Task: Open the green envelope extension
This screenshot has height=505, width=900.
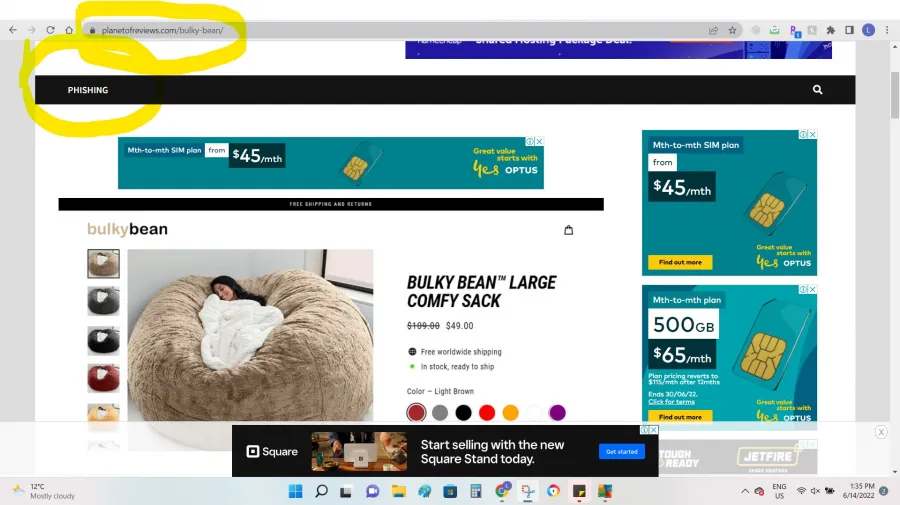Action: point(774,30)
